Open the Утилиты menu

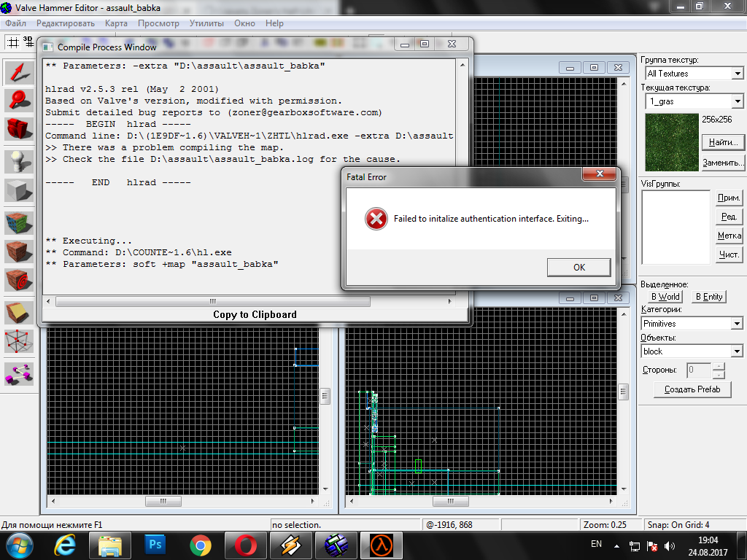206,23
